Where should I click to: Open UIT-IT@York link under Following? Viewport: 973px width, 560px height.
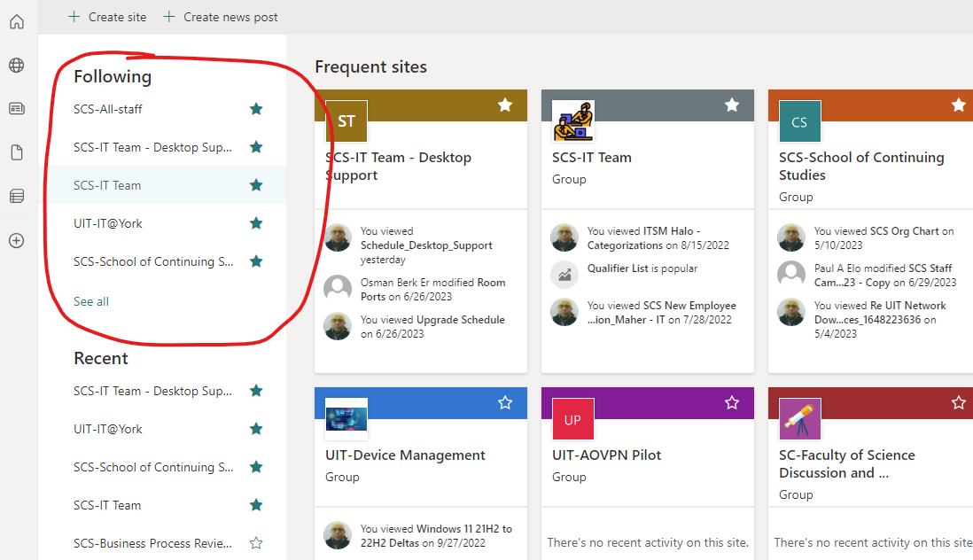pyautogui.click(x=108, y=223)
